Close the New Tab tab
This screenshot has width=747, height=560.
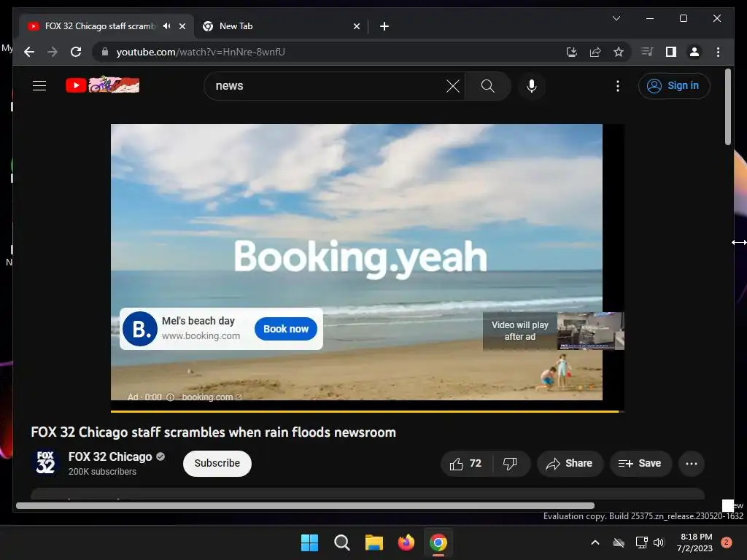point(356,26)
